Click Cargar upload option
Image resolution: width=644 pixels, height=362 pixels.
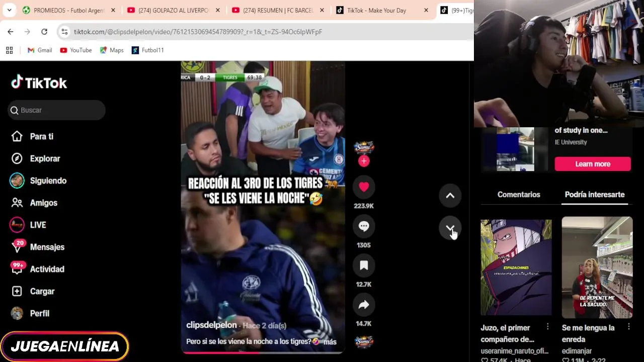pyautogui.click(x=42, y=291)
